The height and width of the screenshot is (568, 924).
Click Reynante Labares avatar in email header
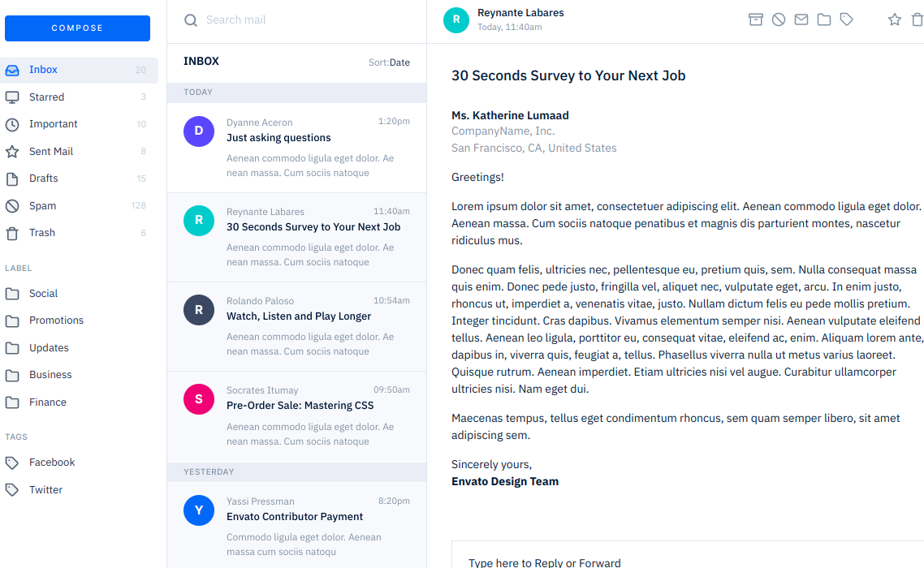coord(456,20)
